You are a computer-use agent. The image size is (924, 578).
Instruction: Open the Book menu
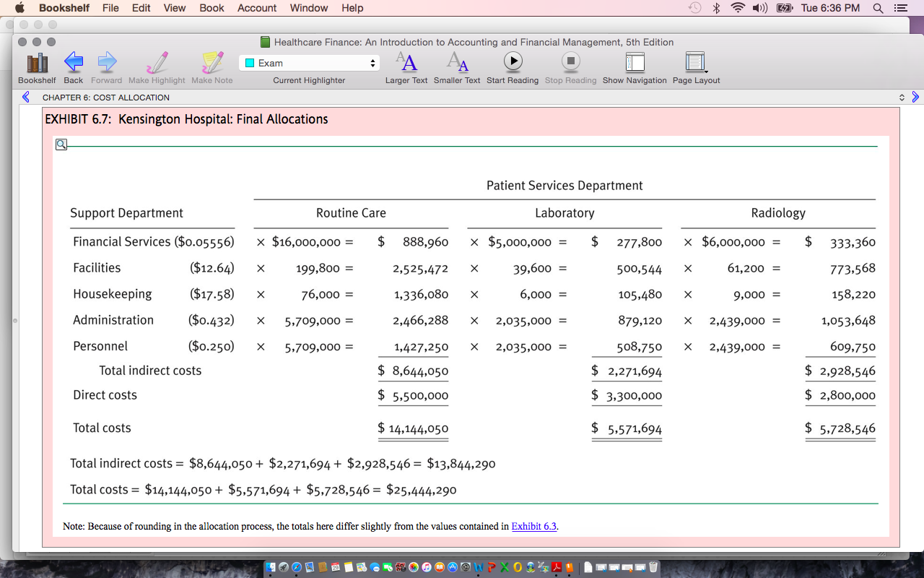212,8
